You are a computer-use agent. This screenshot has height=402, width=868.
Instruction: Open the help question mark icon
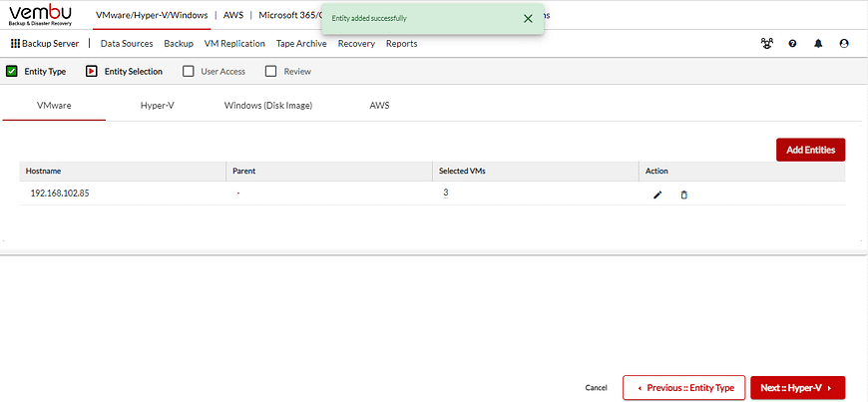[792, 44]
